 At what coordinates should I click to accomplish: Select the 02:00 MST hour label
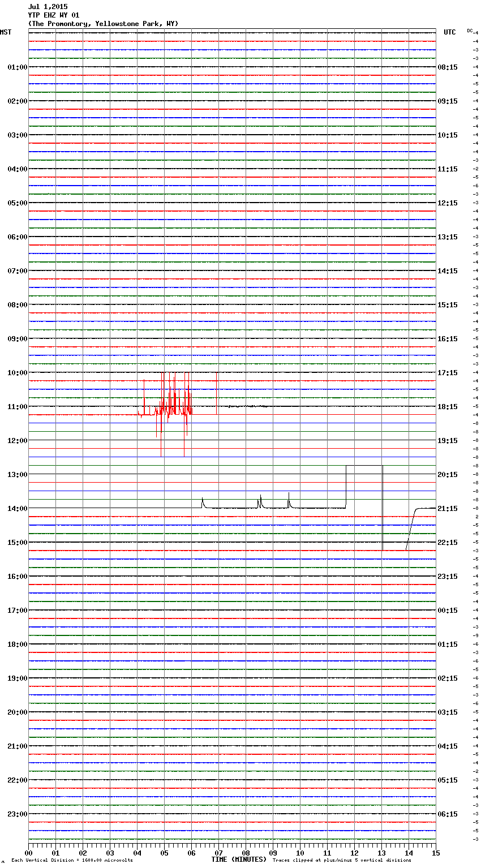point(18,101)
